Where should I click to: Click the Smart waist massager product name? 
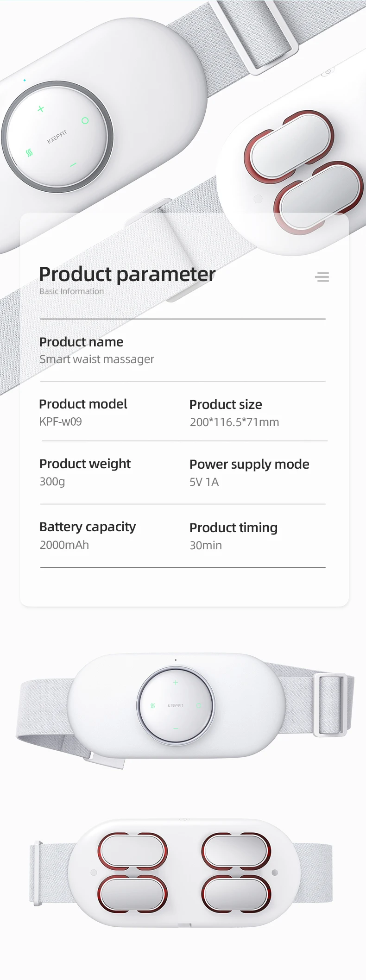pyautogui.click(x=97, y=359)
